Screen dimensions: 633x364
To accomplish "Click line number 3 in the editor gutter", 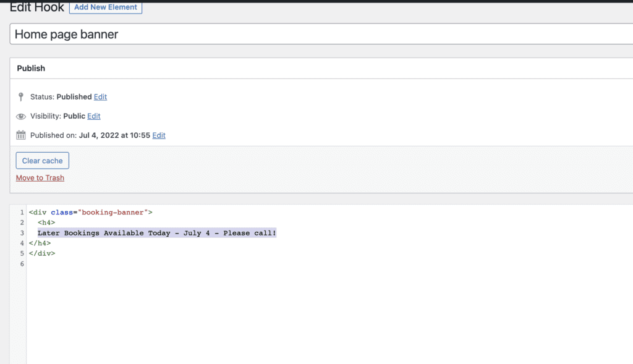I will click(22, 233).
